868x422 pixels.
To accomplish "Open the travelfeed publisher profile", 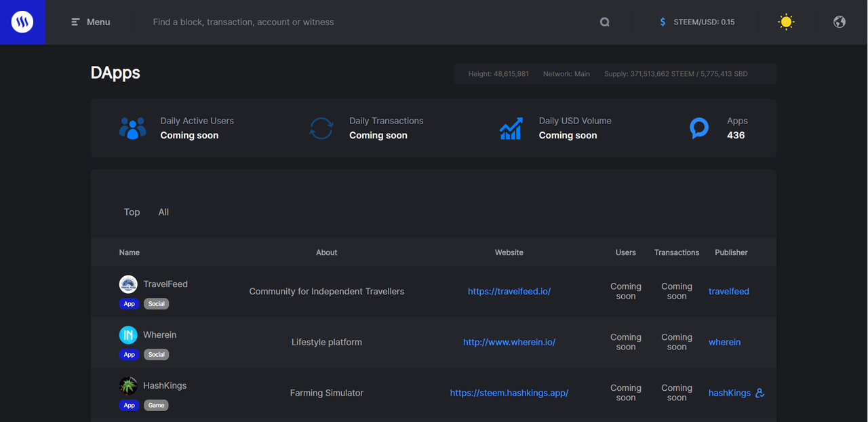I will 729,292.
